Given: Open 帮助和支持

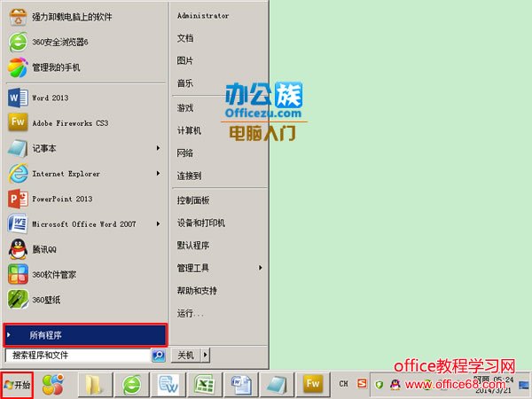Looking at the screenshot, I should point(197,291).
